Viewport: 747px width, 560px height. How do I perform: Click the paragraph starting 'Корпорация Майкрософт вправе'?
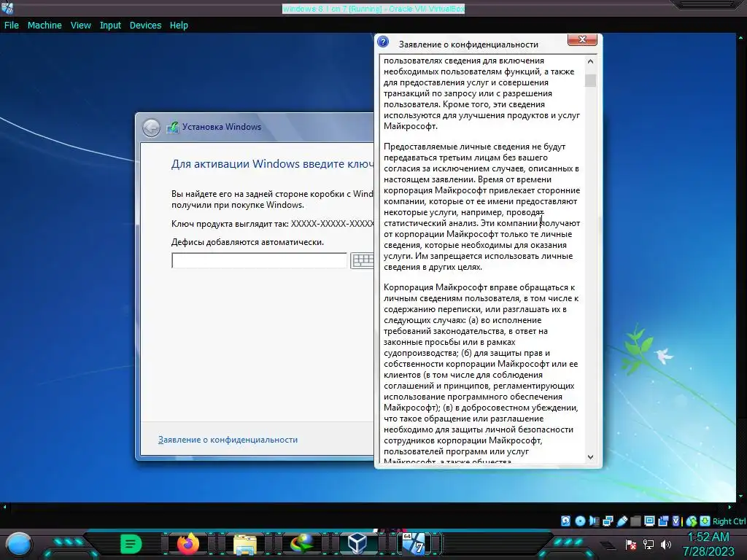[x=481, y=375]
